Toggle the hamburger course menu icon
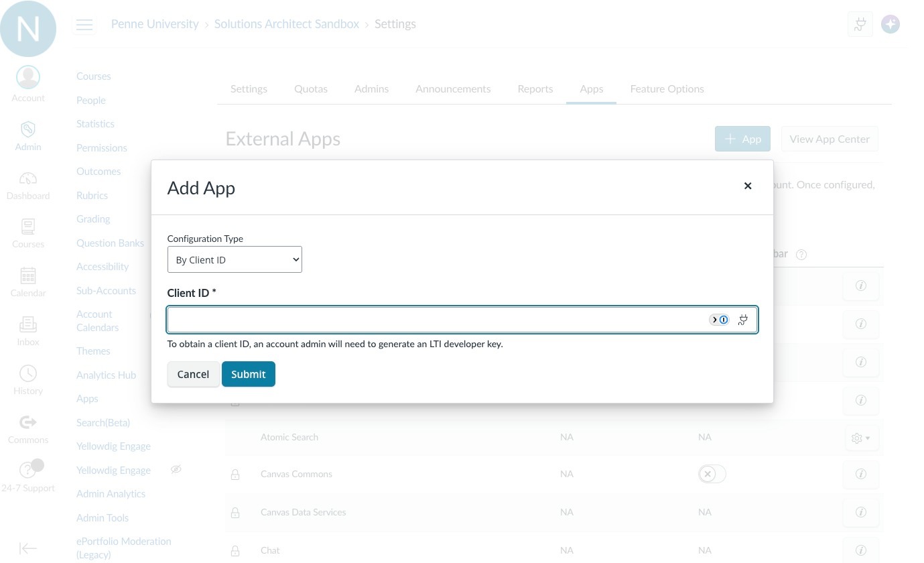The height and width of the screenshot is (563, 924). click(84, 25)
